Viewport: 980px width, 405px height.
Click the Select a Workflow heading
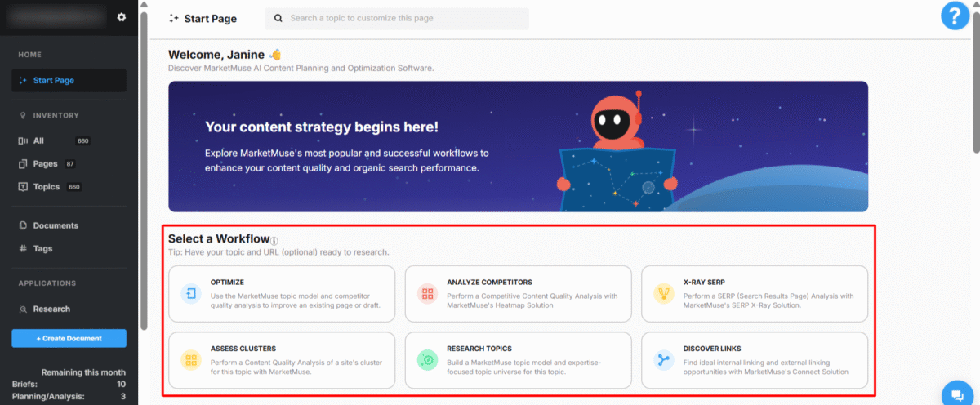[x=219, y=238]
